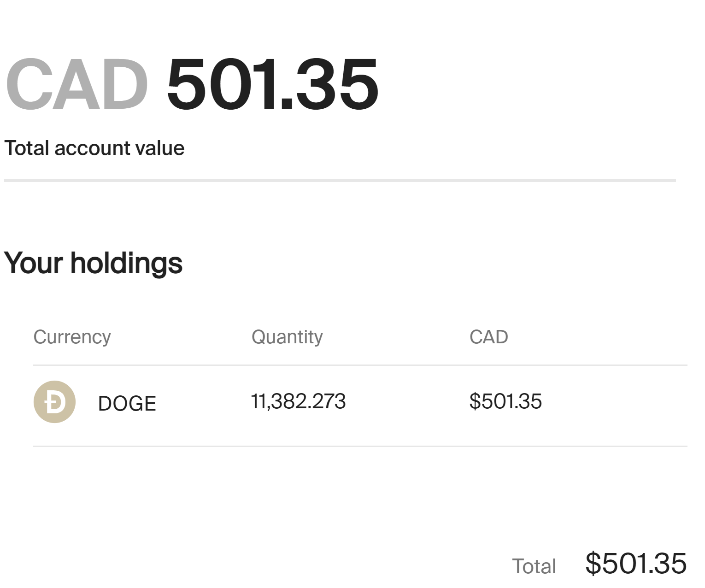Click "Total" in the account value caption
This screenshot has width=705, height=588.
[27, 148]
